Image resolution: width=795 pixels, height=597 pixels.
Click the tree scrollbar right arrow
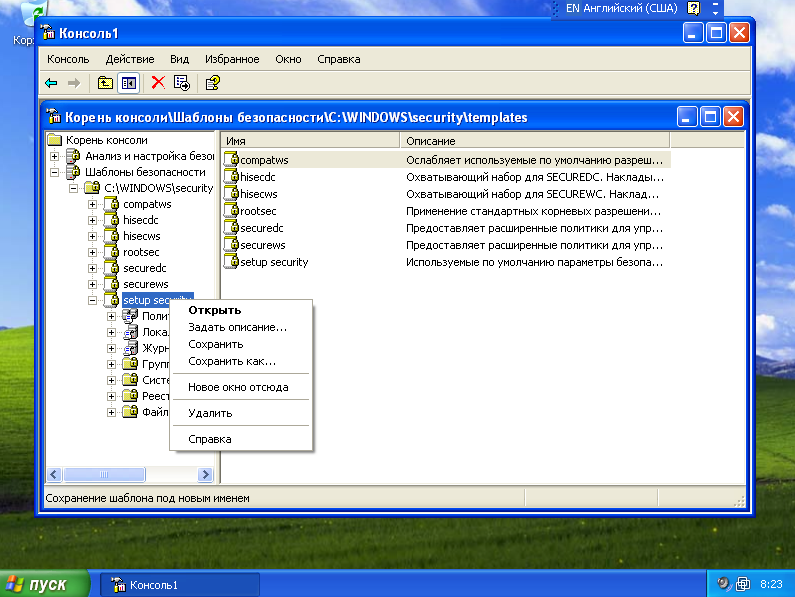[205, 474]
